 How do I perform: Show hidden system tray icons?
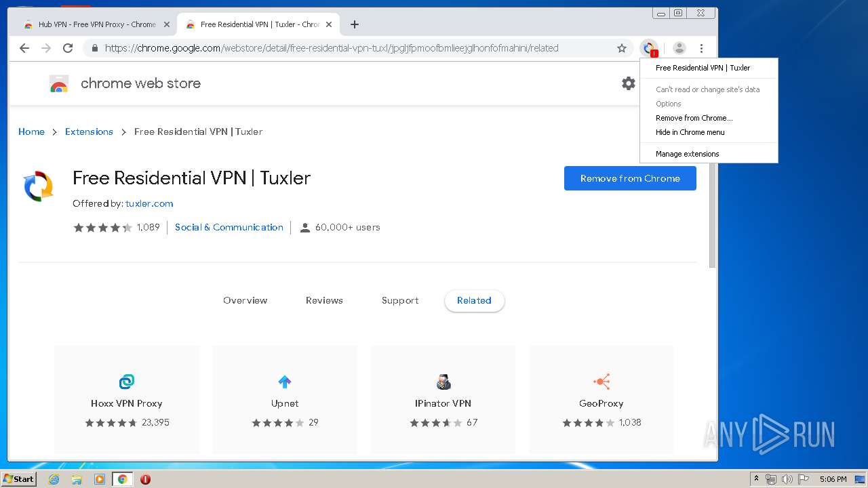[x=756, y=479]
